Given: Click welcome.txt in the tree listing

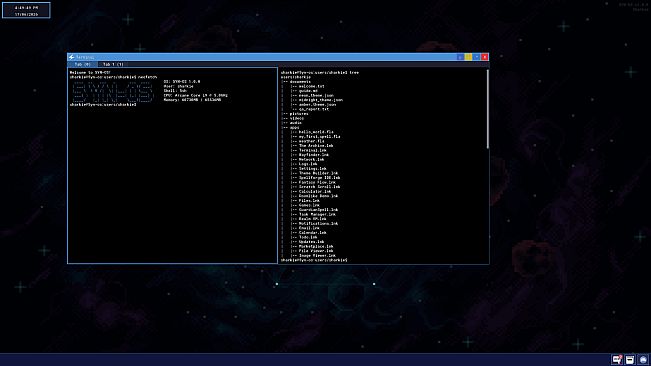Looking at the screenshot, I should tap(311, 86).
